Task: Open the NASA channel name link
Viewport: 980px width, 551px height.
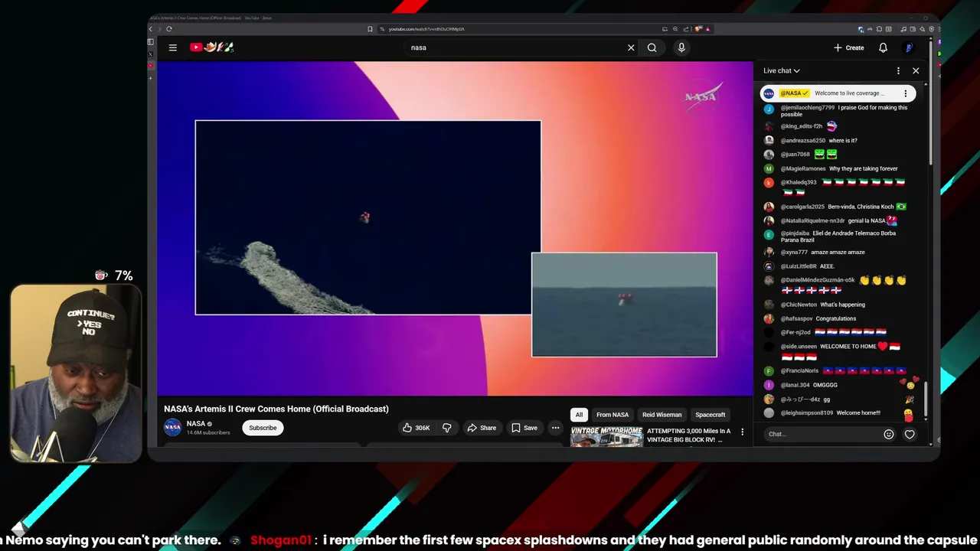Action: tap(196, 423)
